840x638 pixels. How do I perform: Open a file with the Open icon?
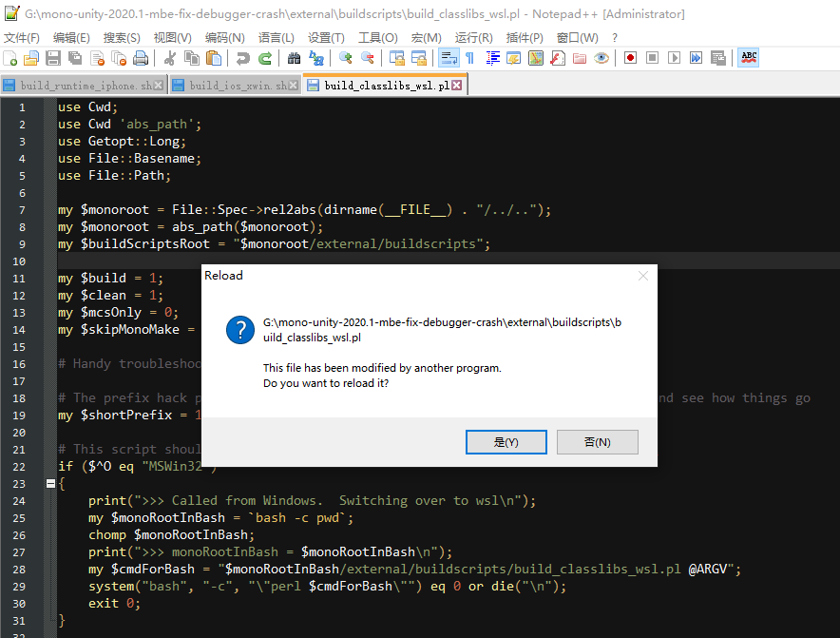[x=30, y=57]
